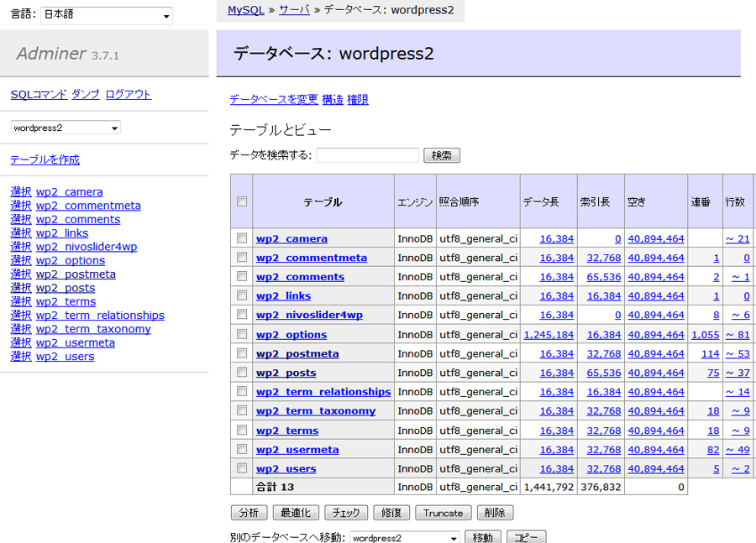Click the ログアウト logout link
The height and width of the screenshot is (543, 756).
tap(129, 94)
